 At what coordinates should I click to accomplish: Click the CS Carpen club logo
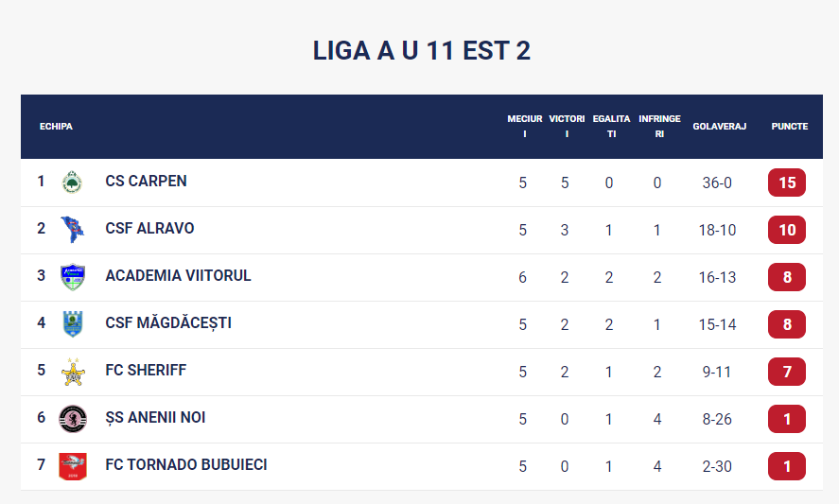[x=72, y=182]
